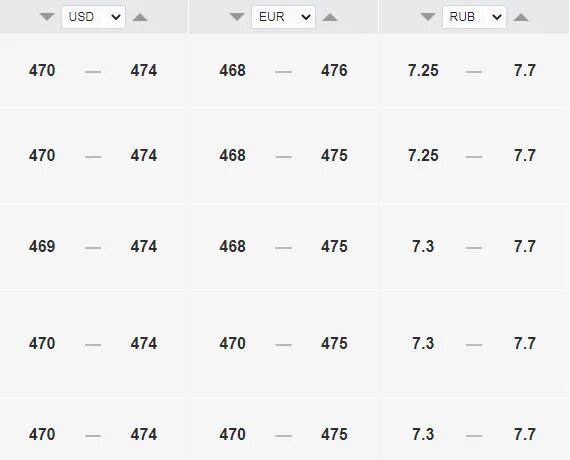570x460 pixels.
Task: Sort USD column by descending arrow
Action: coord(47,17)
